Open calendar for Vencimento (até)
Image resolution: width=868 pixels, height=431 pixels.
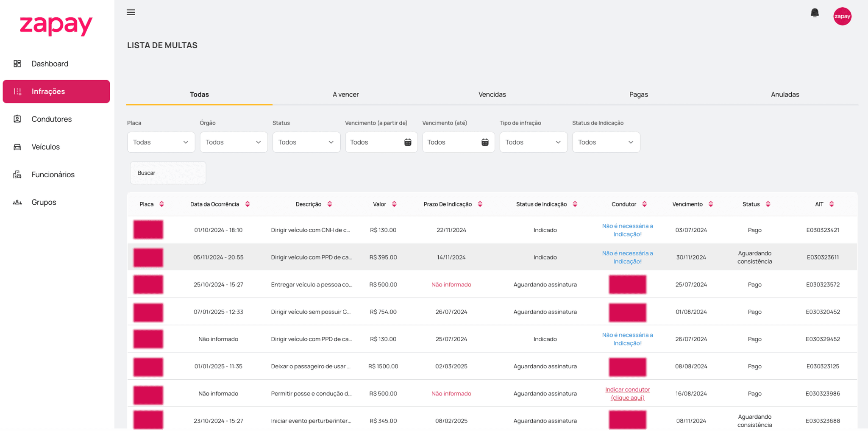click(x=485, y=142)
